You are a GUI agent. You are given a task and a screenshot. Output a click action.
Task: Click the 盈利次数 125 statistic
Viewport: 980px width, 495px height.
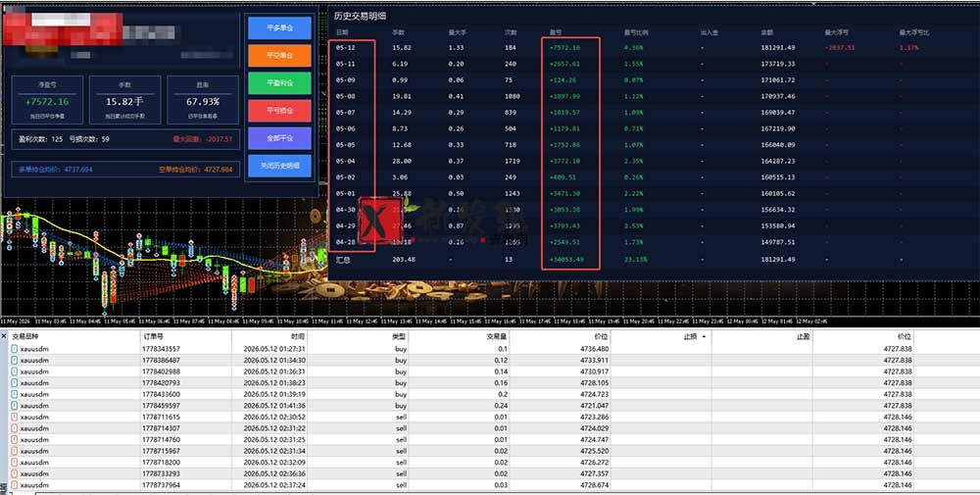[40, 139]
